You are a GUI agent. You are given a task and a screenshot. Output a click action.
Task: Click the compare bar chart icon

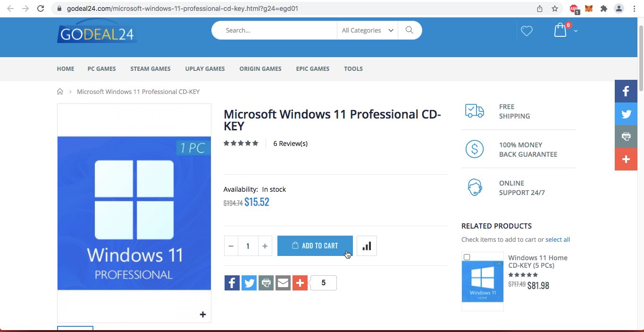tap(367, 246)
